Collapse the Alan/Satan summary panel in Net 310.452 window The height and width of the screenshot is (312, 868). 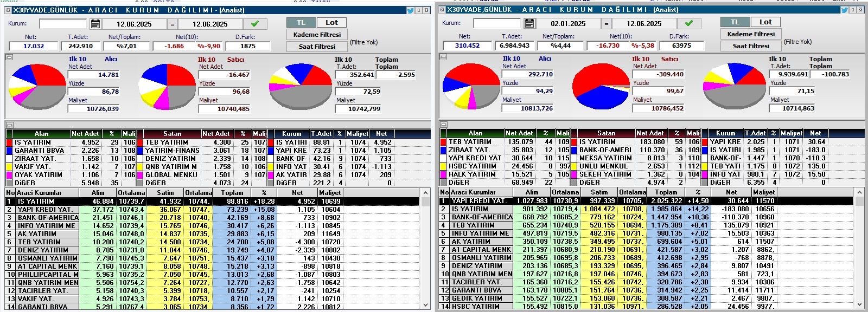(443, 124)
